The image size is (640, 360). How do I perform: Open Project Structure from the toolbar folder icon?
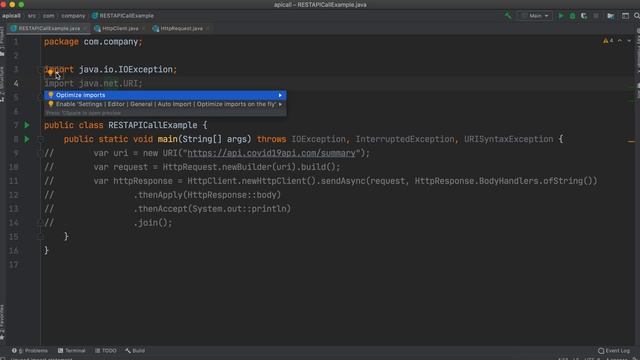tap(611, 16)
